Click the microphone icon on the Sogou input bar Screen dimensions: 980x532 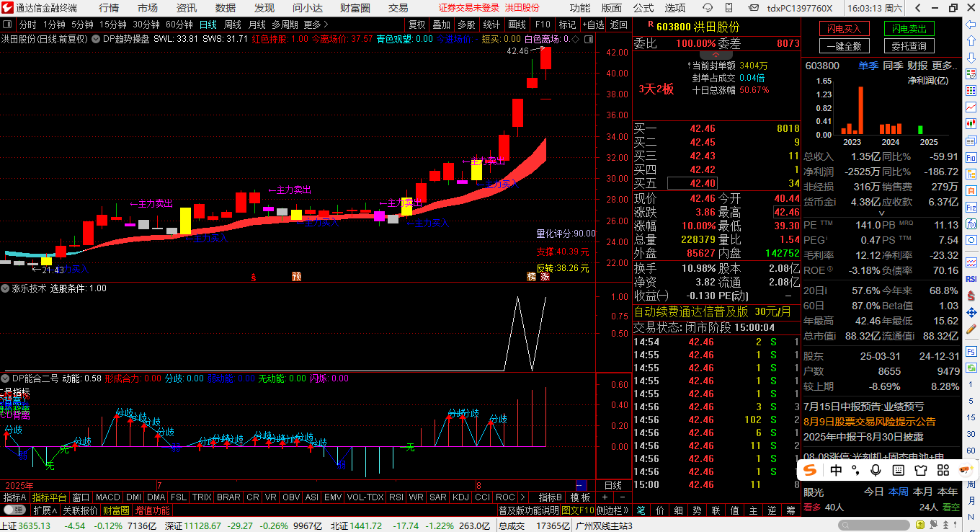[876, 471]
